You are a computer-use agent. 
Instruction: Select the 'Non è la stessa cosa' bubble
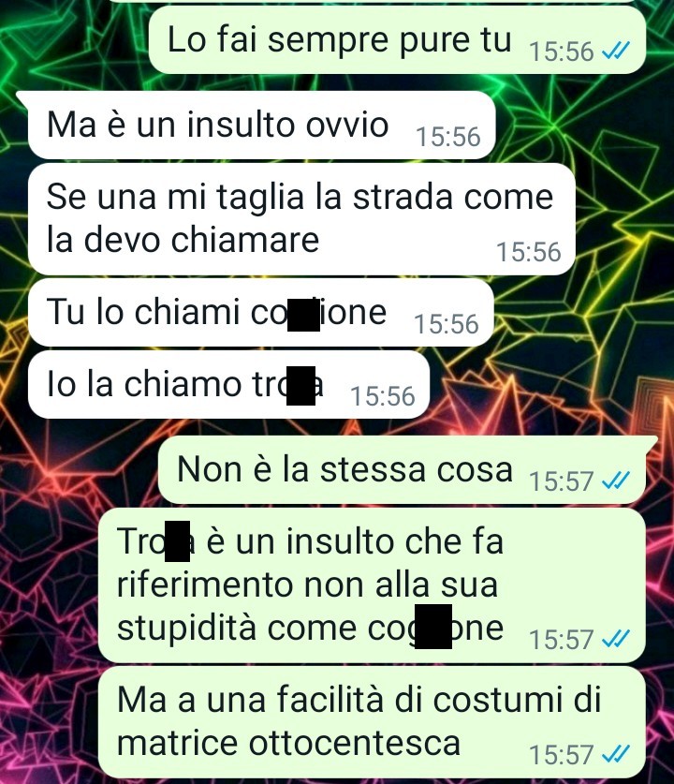click(x=403, y=469)
